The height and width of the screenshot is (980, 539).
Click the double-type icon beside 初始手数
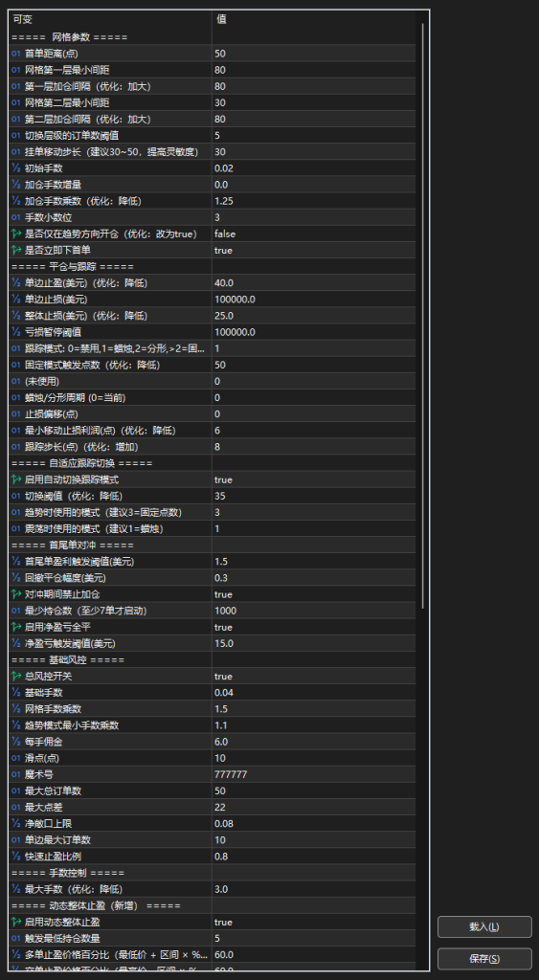point(16,168)
